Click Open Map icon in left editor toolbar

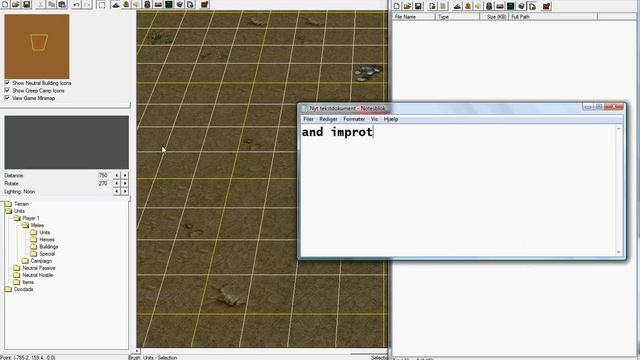click(16, 4)
